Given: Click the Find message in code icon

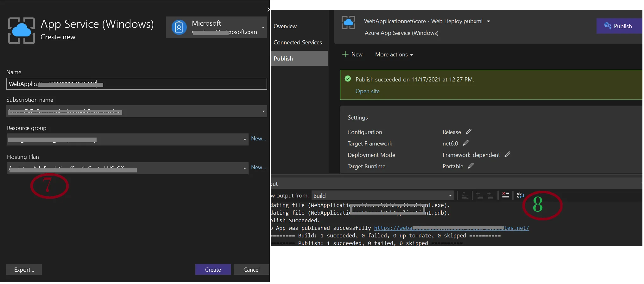Looking at the screenshot, I should pyautogui.click(x=465, y=195).
